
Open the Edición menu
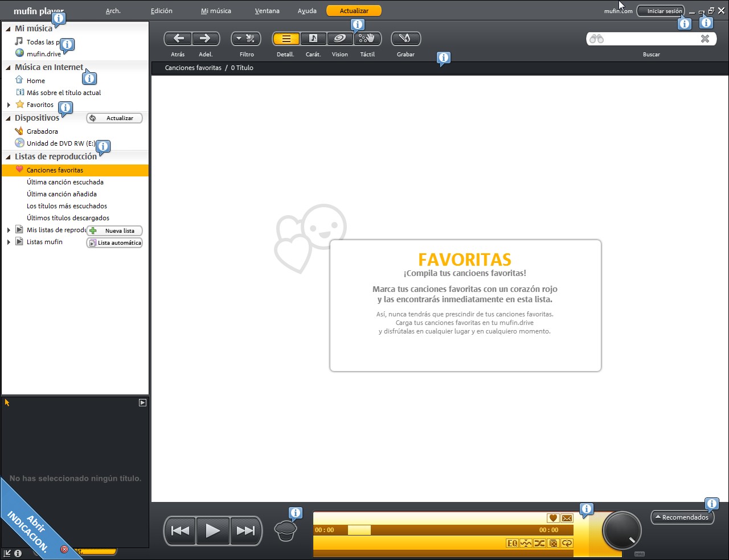(x=162, y=11)
